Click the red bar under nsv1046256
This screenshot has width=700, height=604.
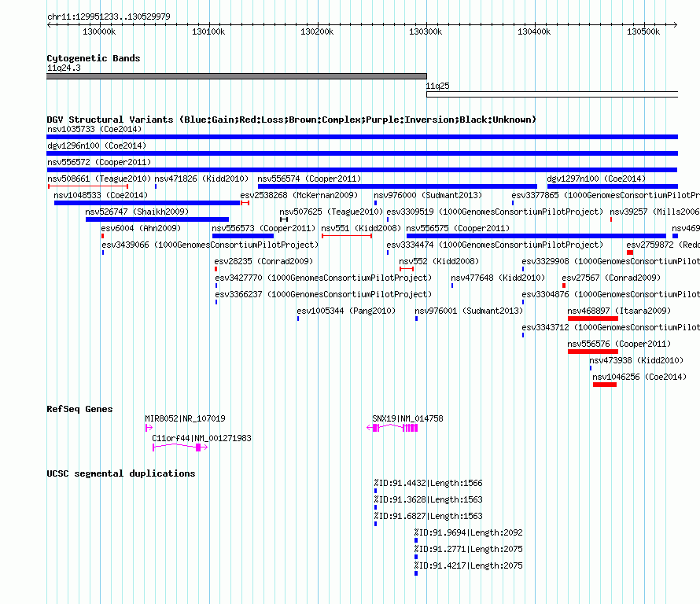tap(605, 385)
